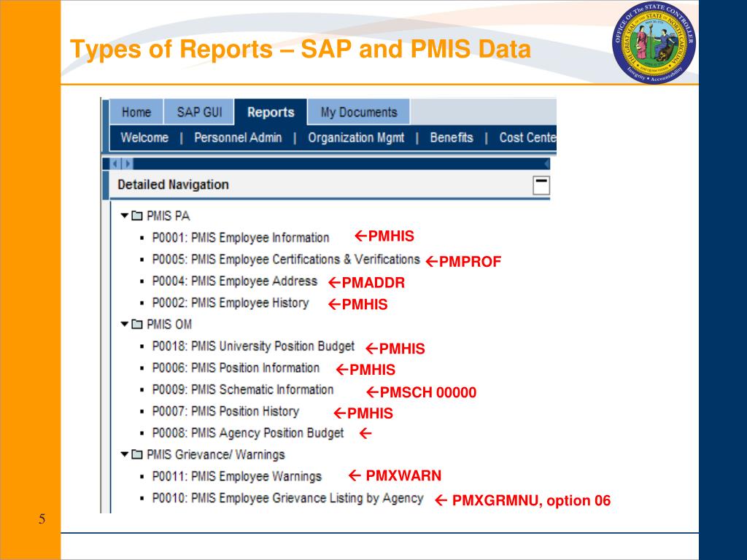Open P0008: PMIS Agency Position Budget
747x560 pixels.
[248, 433]
